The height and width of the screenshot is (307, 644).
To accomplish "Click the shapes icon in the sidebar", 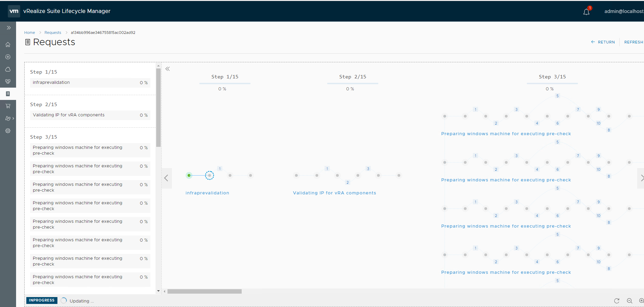I will tap(8, 118).
